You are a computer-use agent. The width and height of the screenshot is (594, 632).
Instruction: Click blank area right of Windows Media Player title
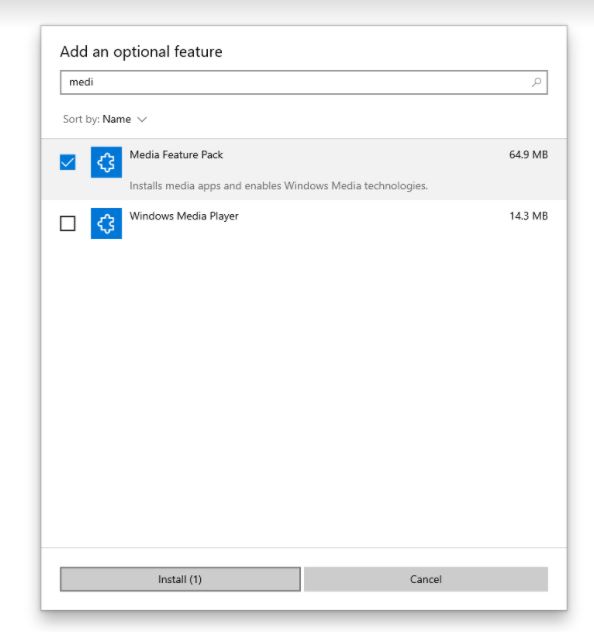coord(373,216)
